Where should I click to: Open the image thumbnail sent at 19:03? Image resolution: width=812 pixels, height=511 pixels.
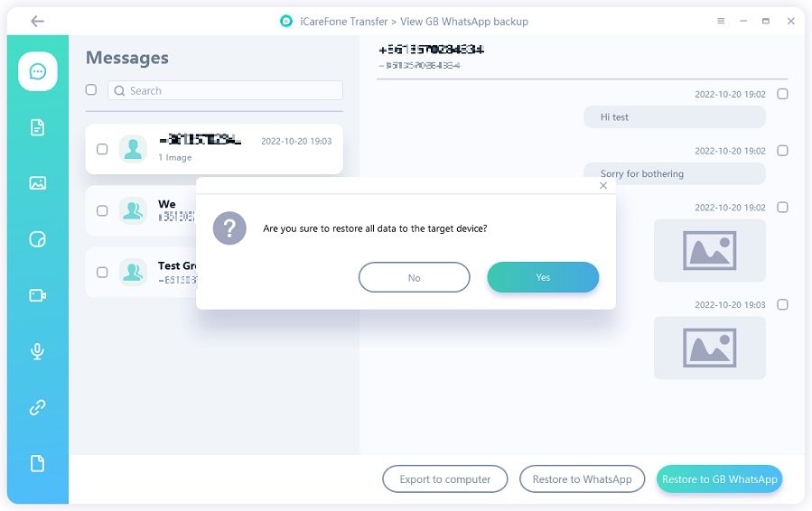(709, 348)
